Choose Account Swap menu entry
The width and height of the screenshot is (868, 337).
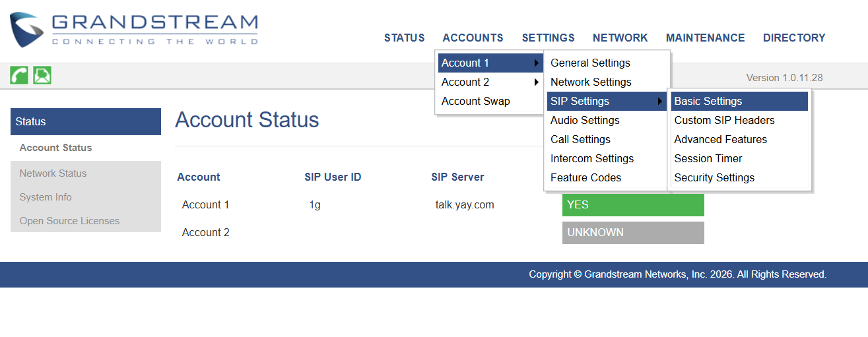click(x=490, y=102)
